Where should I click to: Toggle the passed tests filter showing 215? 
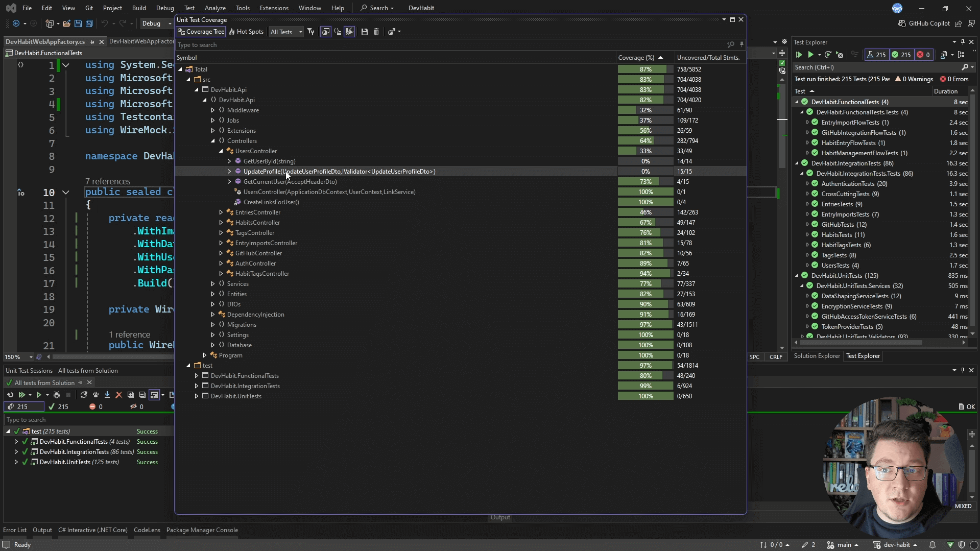coord(901,55)
